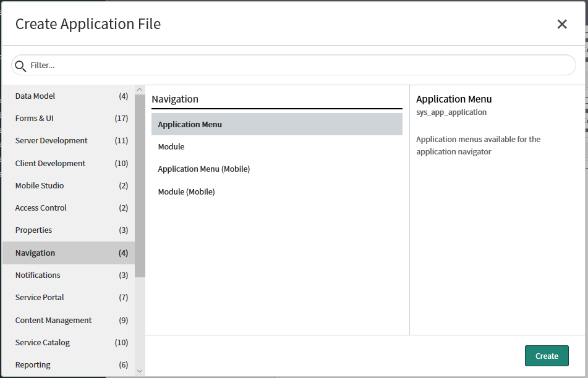Choose Module file type
This screenshot has height=378, width=588.
point(171,146)
